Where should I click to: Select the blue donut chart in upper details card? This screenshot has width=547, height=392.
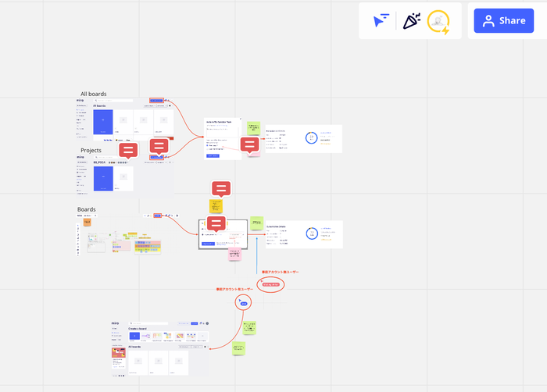pyautogui.click(x=311, y=137)
